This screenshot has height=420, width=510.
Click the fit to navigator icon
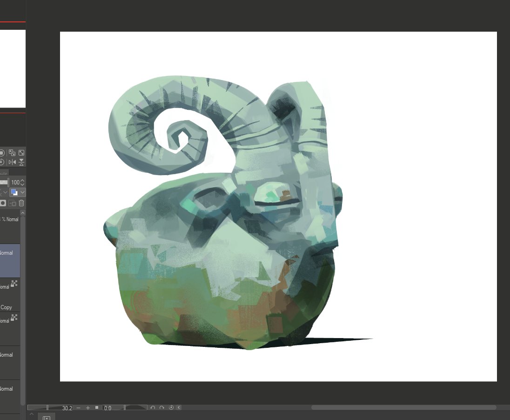21,153
